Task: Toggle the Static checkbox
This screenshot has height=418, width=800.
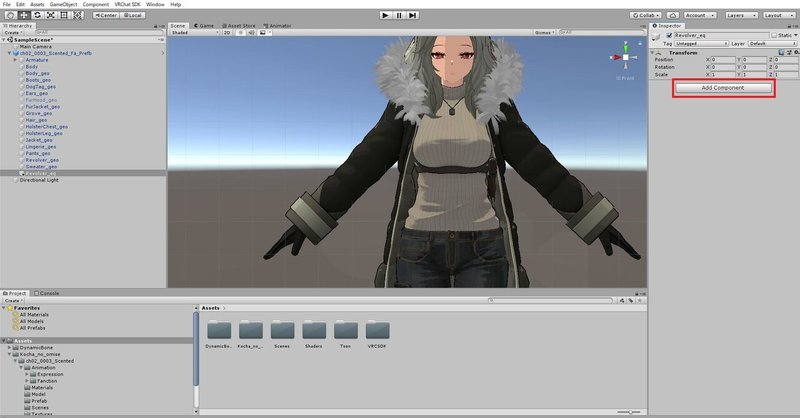Action: point(774,35)
